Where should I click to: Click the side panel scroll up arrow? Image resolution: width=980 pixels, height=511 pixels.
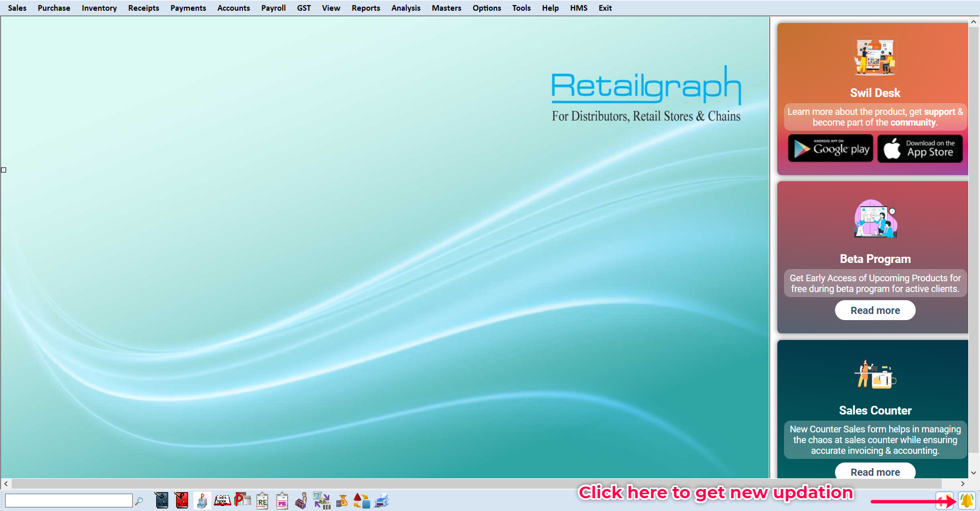click(973, 22)
